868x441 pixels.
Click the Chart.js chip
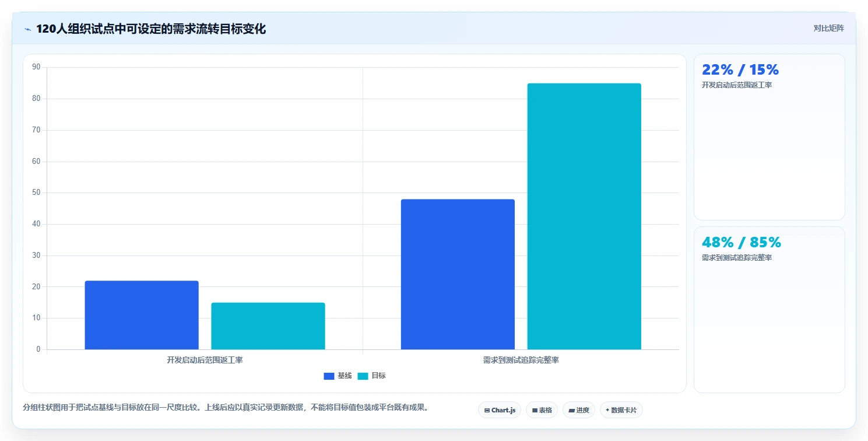[500, 410]
